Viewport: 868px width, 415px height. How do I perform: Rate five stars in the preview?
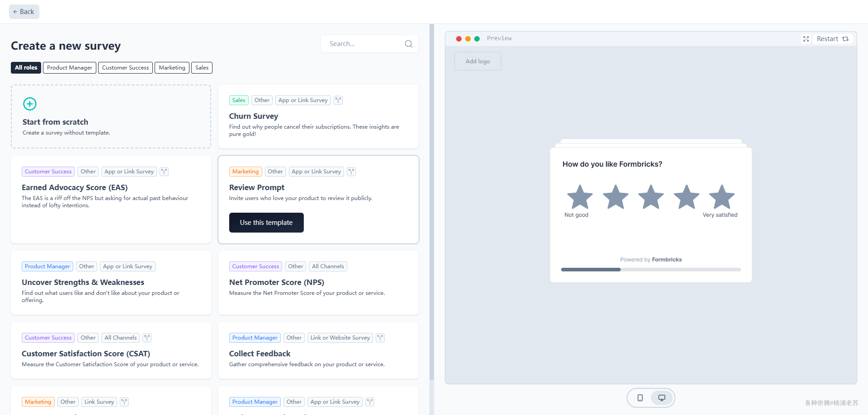(722, 197)
